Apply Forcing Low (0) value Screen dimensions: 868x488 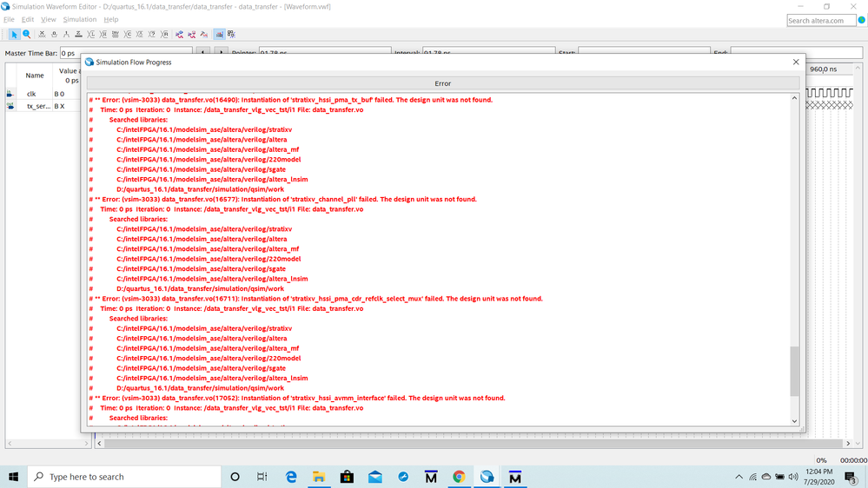54,35
